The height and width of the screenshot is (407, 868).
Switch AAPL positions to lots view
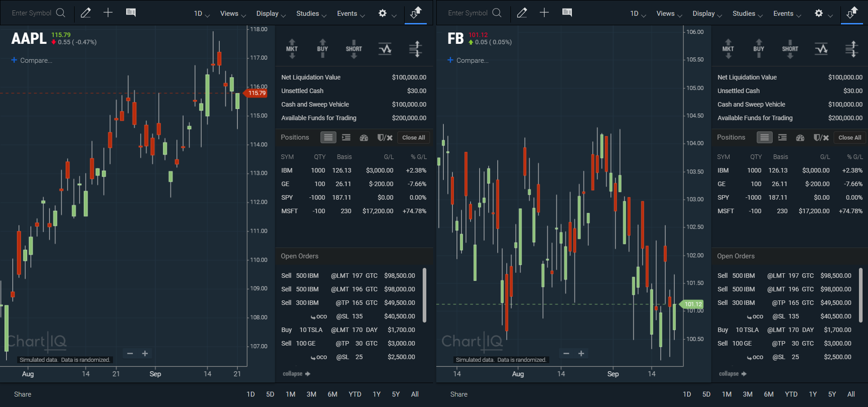click(346, 137)
